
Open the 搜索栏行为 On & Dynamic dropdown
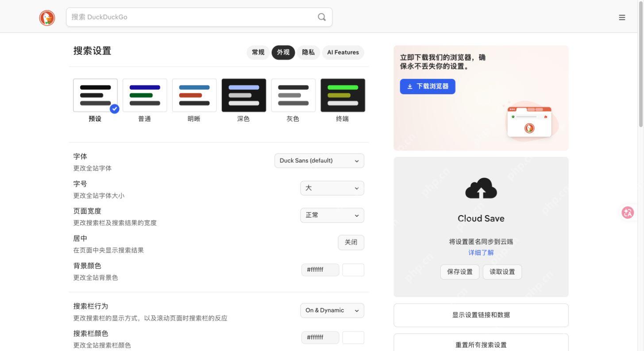click(x=332, y=310)
